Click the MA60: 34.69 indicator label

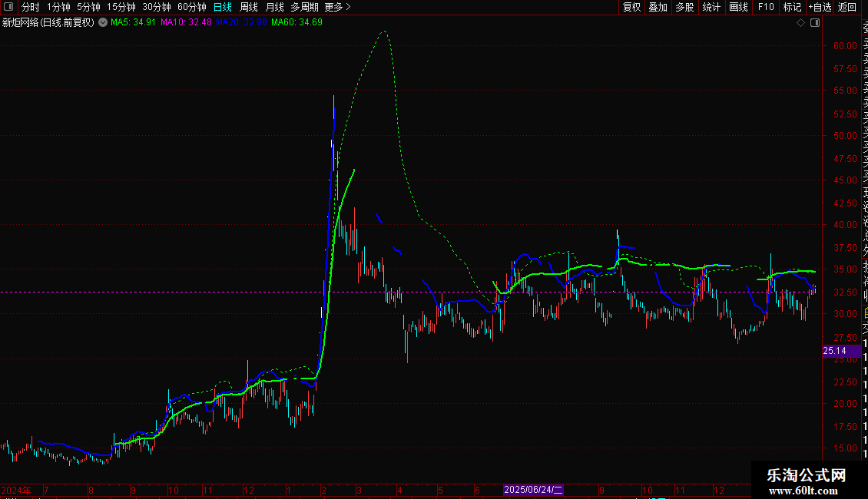click(297, 22)
